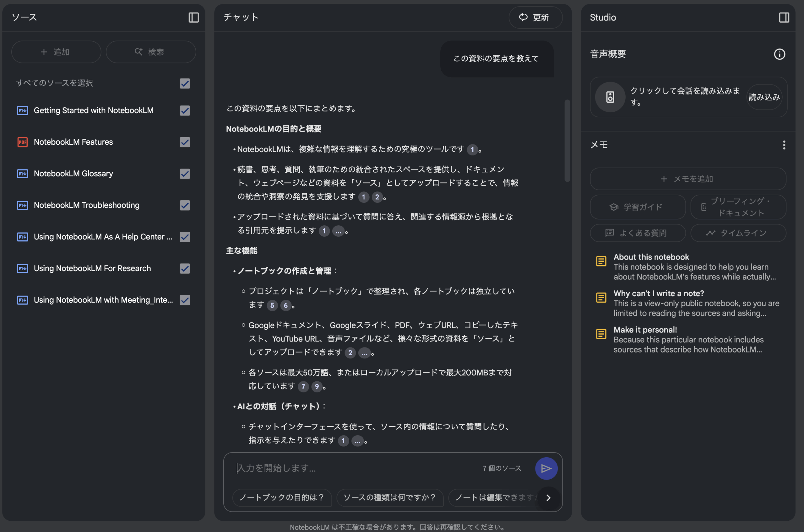Click the markdown icon of NotebookLM Troubleshooting
Image resolution: width=804 pixels, height=532 pixels.
point(22,205)
